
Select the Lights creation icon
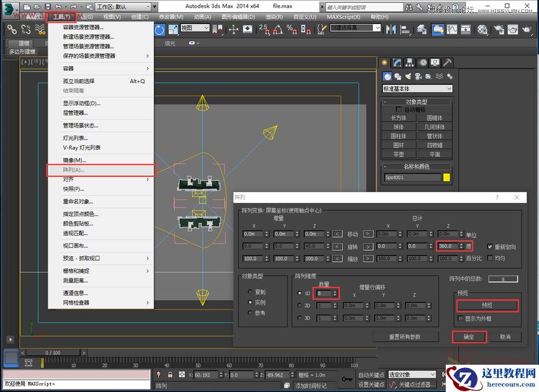(x=408, y=76)
